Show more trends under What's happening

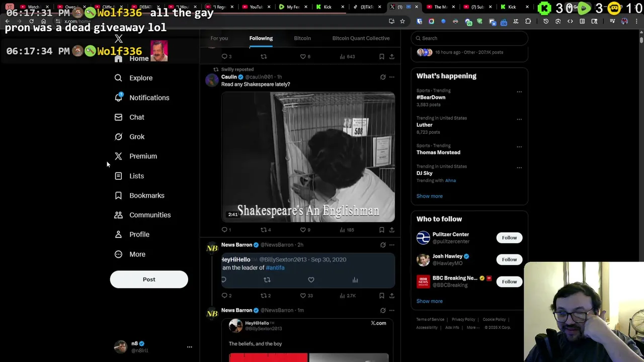429,196
